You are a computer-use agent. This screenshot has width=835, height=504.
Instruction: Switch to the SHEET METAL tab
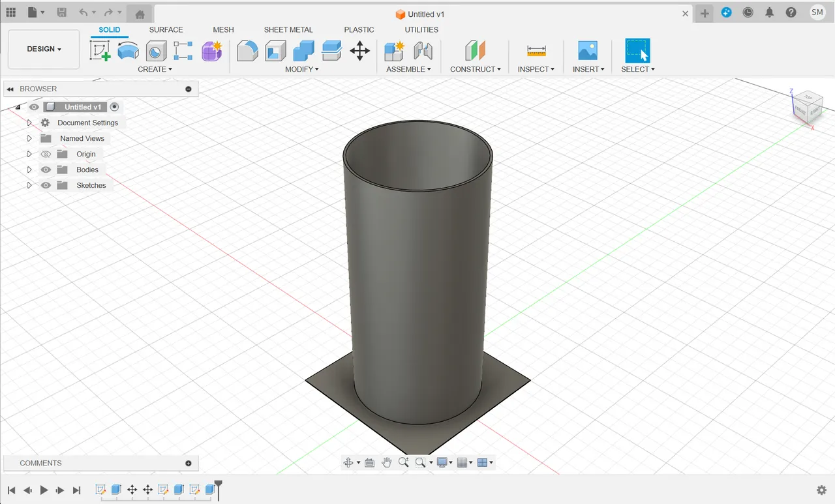288,30
